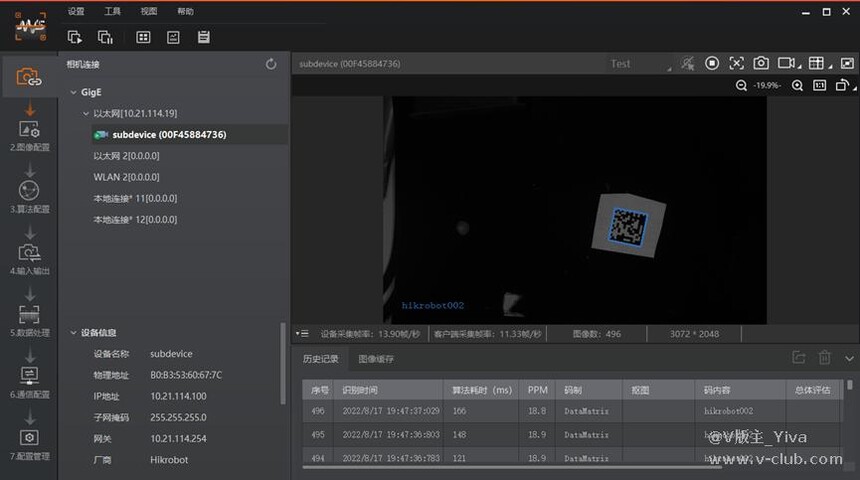This screenshot has height=480, width=860.
Task: Zoom in on the image view
Action: (x=797, y=86)
